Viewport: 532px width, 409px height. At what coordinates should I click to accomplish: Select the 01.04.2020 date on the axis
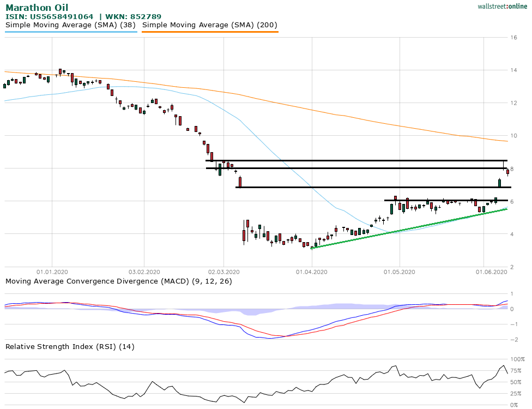point(312,272)
